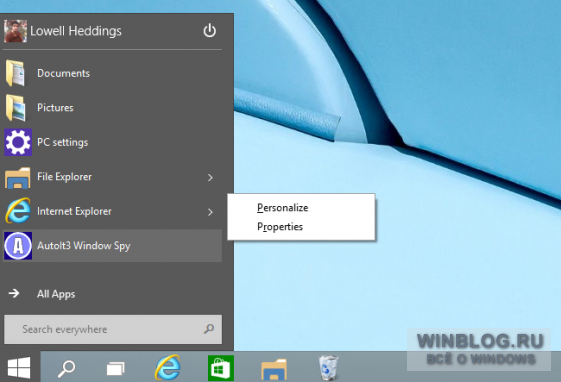Image resolution: width=561 pixels, height=382 pixels.
Task: Open Recycle Bin on taskbar
Action: point(328,367)
